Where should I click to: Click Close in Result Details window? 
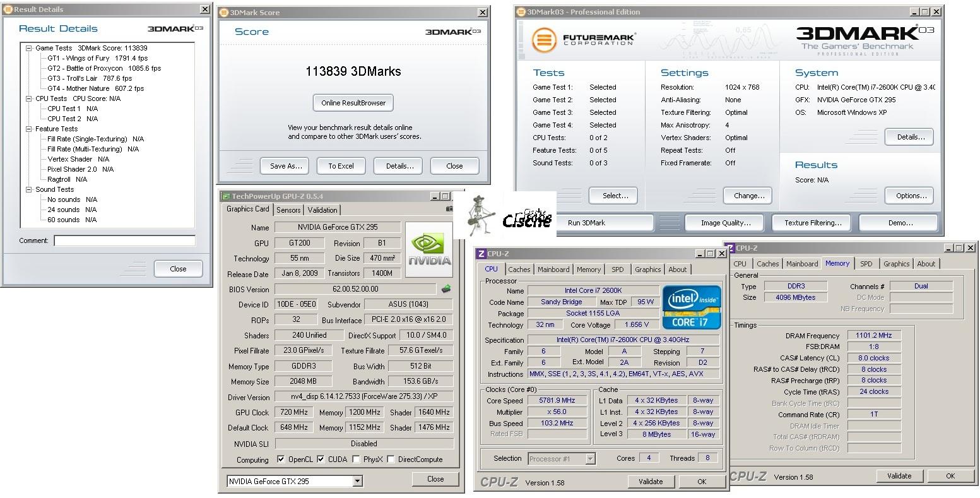tap(178, 269)
